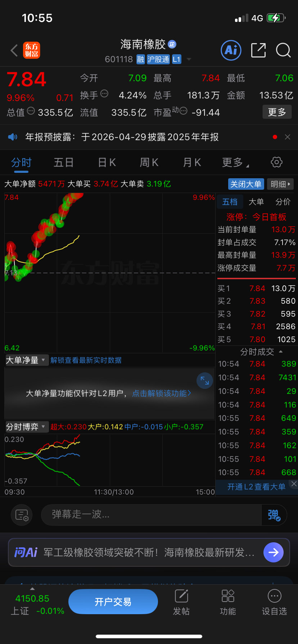Image resolution: width=298 pixels, height=644 pixels.
Task: Open the 明细 details expander
Action: tap(280, 184)
